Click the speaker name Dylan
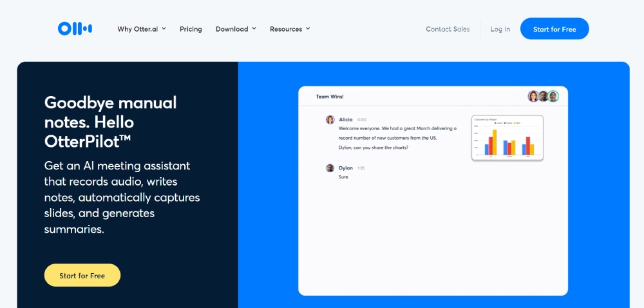Image resolution: width=644 pixels, height=308 pixels. click(346, 168)
